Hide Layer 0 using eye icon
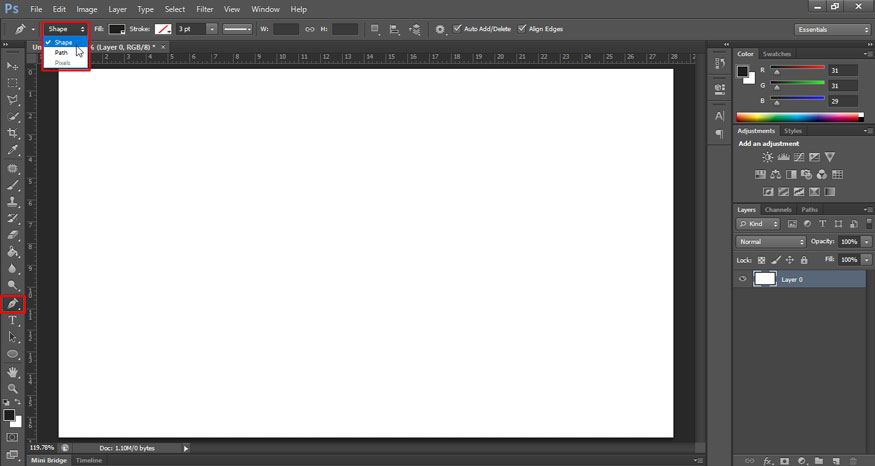The image size is (875, 466). pyautogui.click(x=742, y=280)
